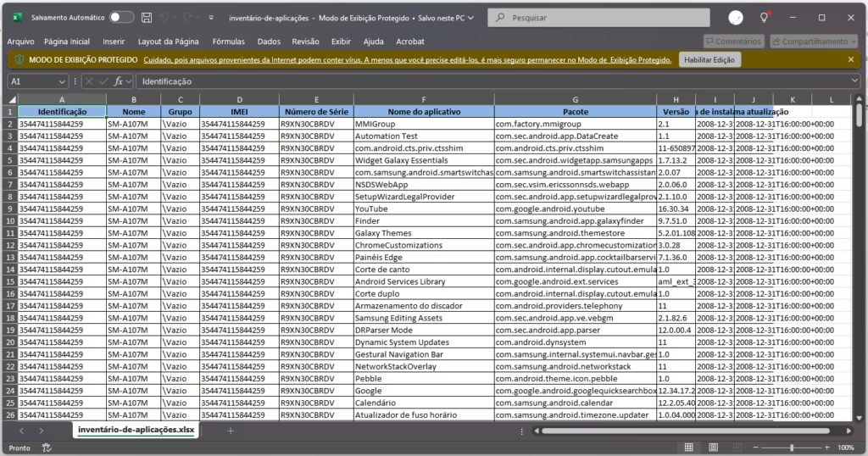Screen dimensions: 868x456
Task: Open the Dados tab
Action: 269,42
